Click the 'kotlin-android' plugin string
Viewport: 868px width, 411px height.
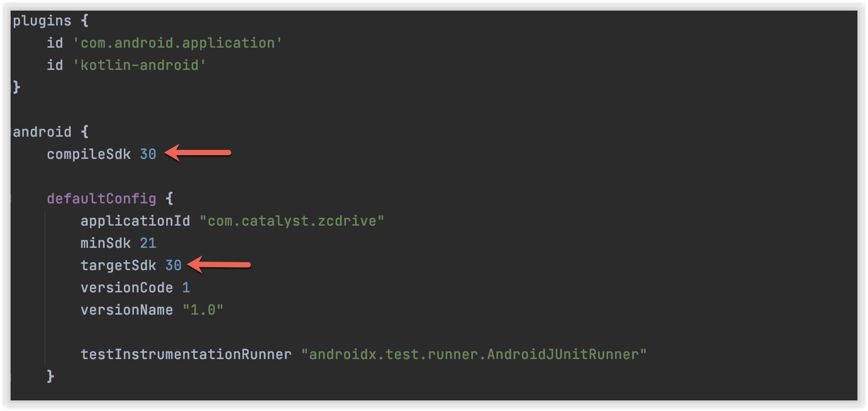(x=139, y=65)
